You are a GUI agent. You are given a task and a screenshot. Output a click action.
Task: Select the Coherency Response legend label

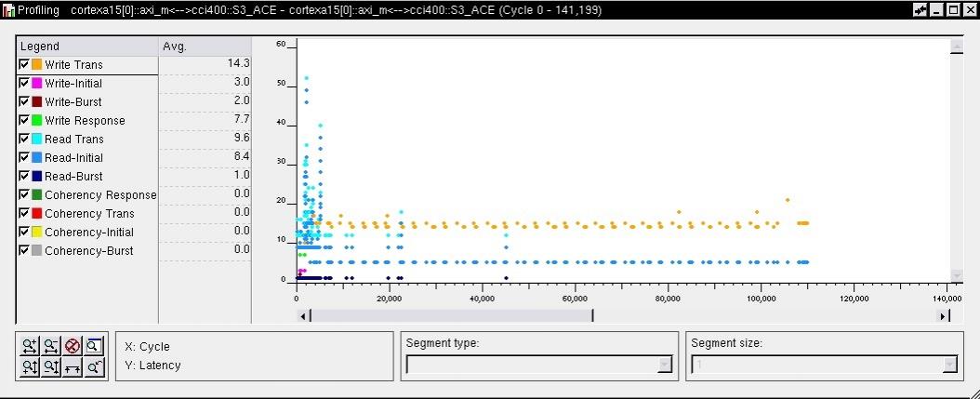point(100,195)
